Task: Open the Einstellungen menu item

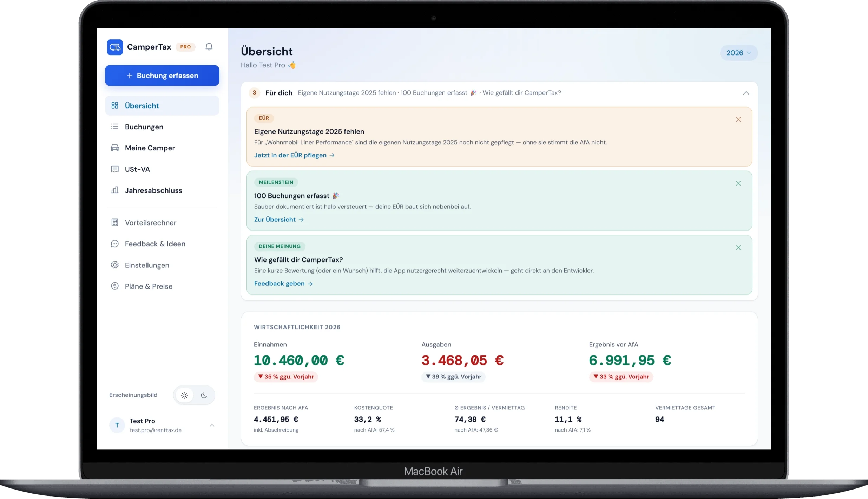Action: [x=162, y=265]
